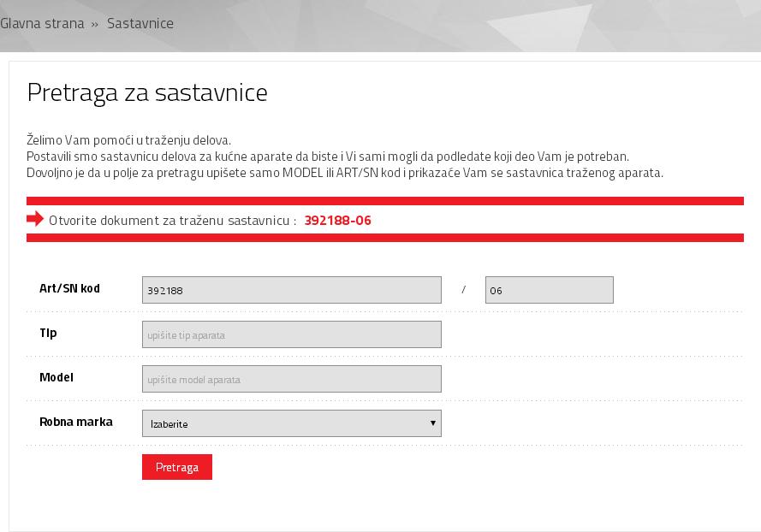761x532 pixels.
Task: Click the breadcrumb » separator
Action: pyautogui.click(x=95, y=24)
